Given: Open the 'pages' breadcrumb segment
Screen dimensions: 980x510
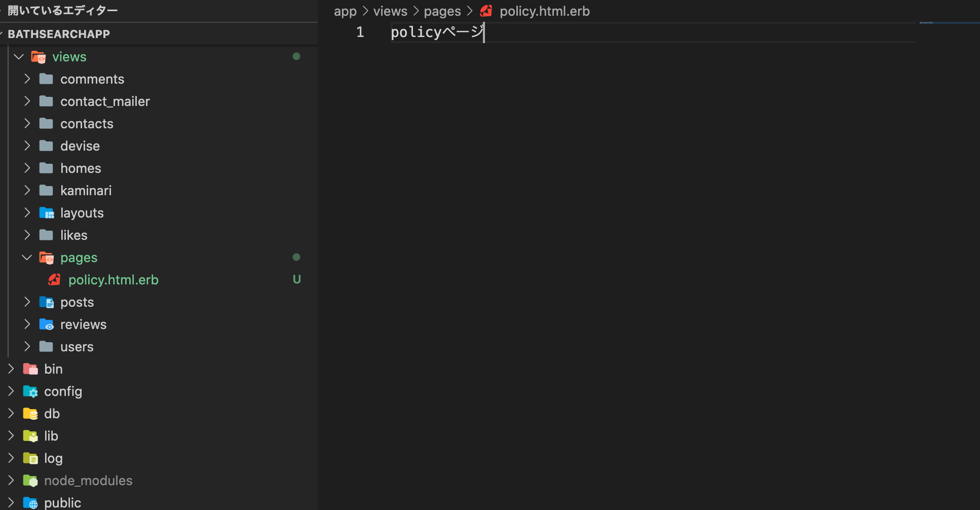Looking at the screenshot, I should pos(442,11).
